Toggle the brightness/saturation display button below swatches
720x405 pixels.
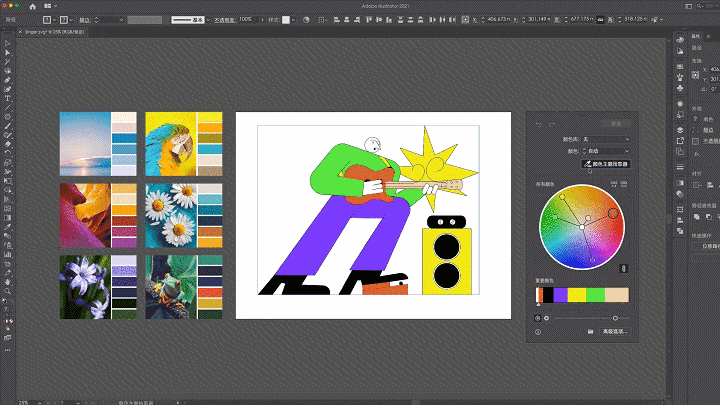click(537, 318)
